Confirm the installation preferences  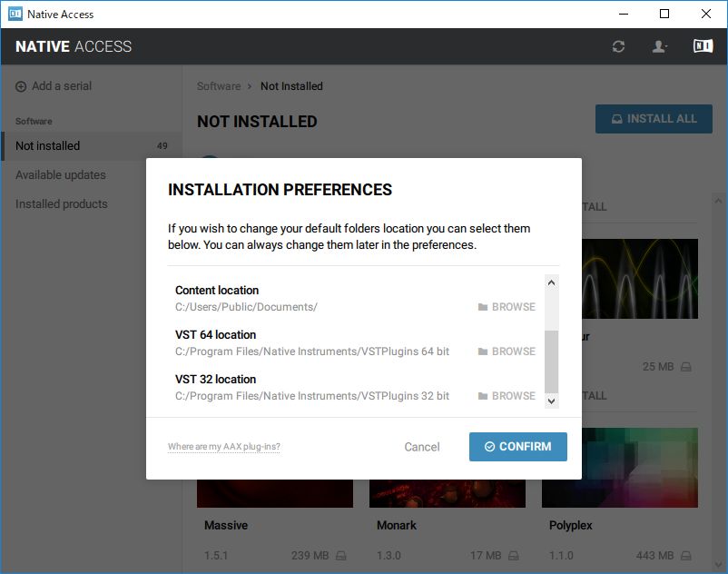[x=518, y=447]
